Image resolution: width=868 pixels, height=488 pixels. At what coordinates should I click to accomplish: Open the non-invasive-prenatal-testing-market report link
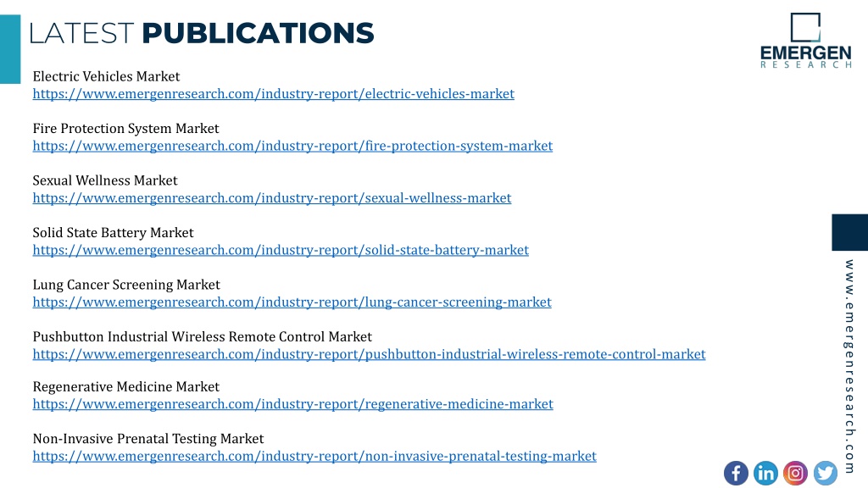(314, 455)
